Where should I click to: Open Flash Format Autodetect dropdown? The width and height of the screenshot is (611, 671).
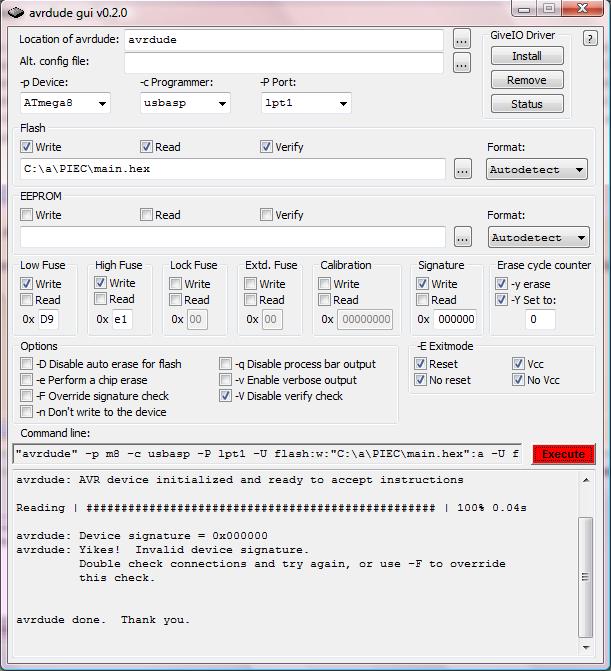point(537,169)
